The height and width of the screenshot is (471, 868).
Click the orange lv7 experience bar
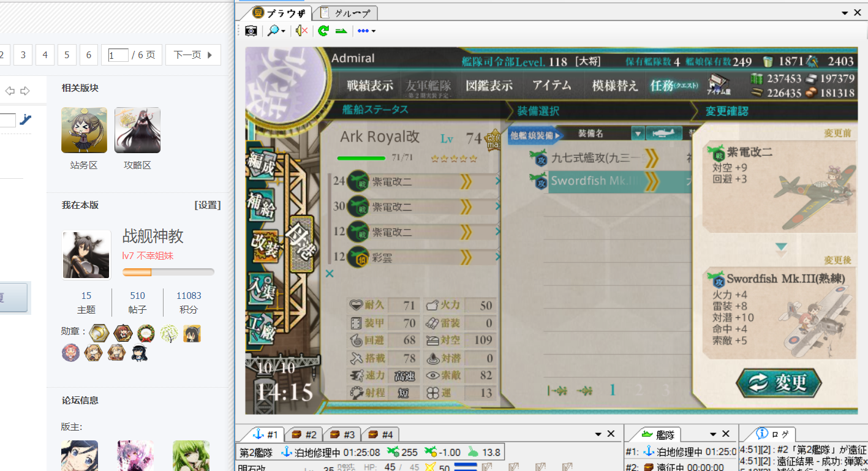coord(168,272)
